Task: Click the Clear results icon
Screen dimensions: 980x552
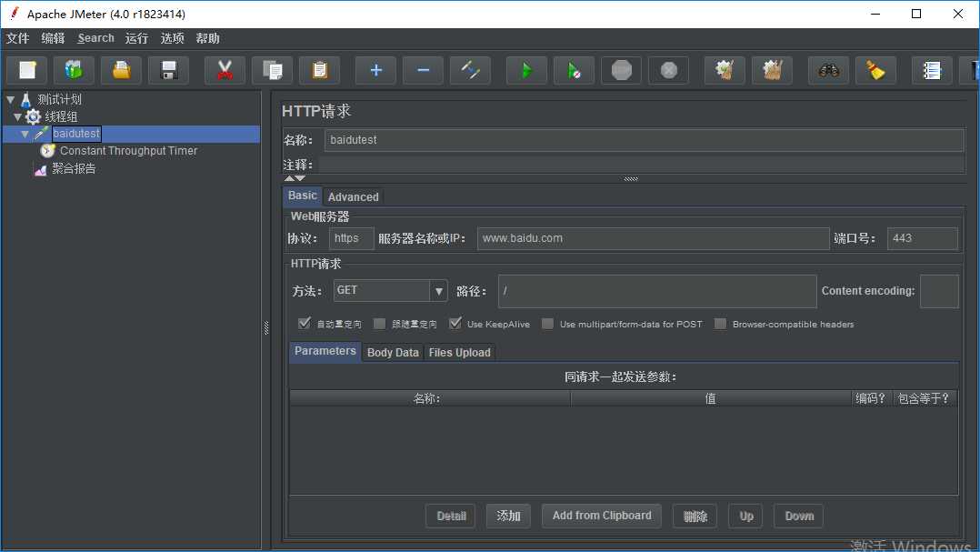Action: [x=725, y=70]
